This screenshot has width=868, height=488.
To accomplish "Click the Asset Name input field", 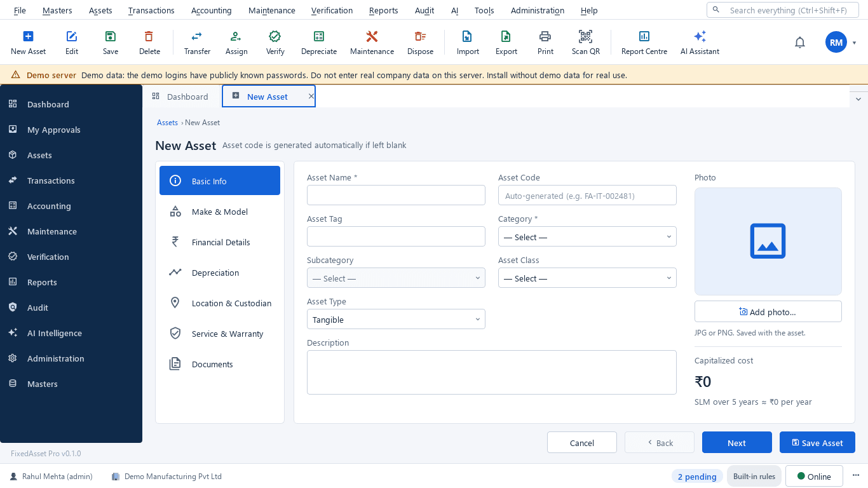I will pos(396,195).
